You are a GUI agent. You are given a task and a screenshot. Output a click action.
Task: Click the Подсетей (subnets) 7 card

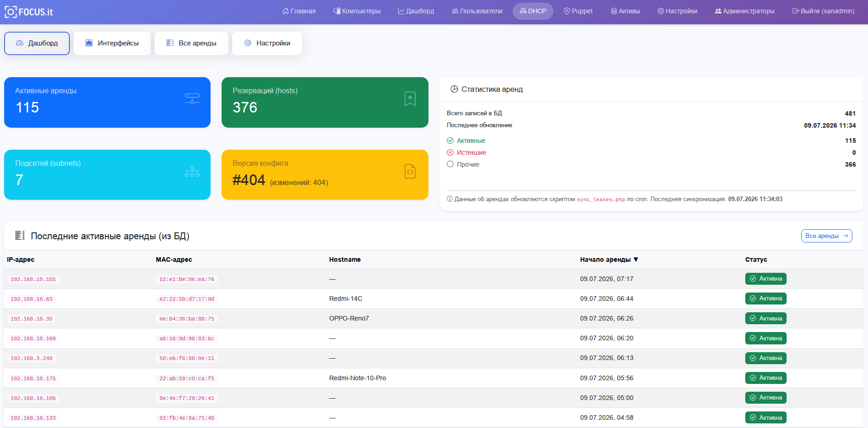(107, 175)
